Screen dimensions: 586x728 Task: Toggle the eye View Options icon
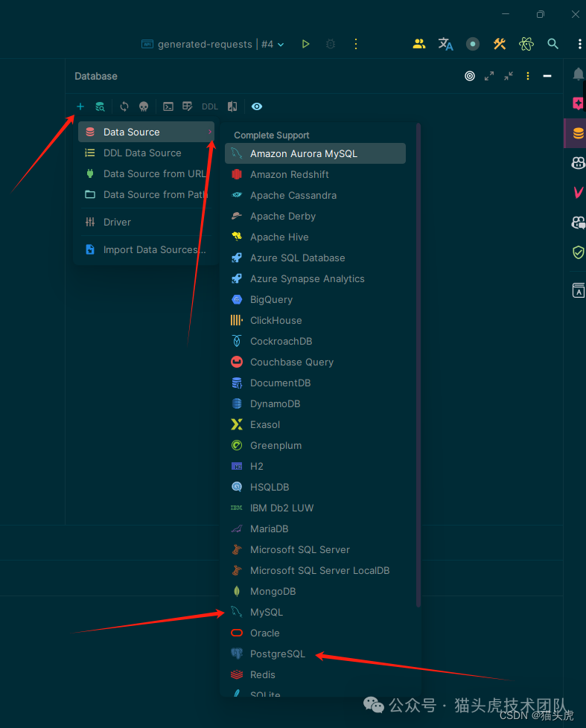(257, 106)
